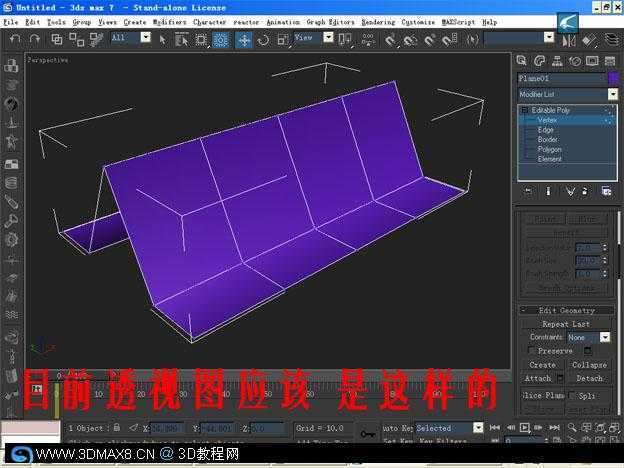Activate the Select and Scale tool

[x=283, y=40]
